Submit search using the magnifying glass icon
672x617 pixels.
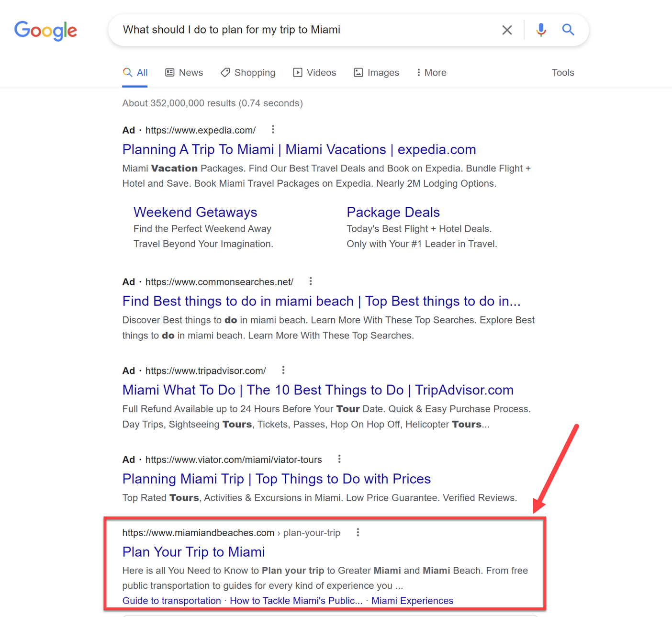568,30
